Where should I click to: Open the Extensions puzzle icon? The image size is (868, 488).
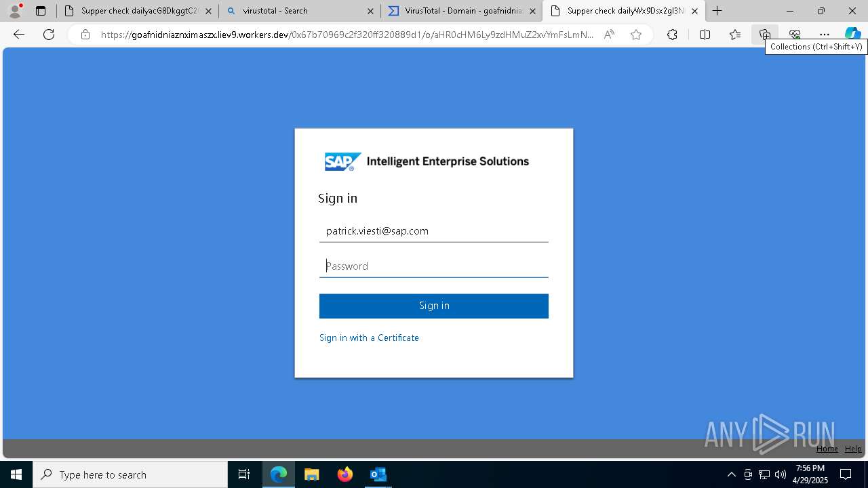tap(672, 35)
